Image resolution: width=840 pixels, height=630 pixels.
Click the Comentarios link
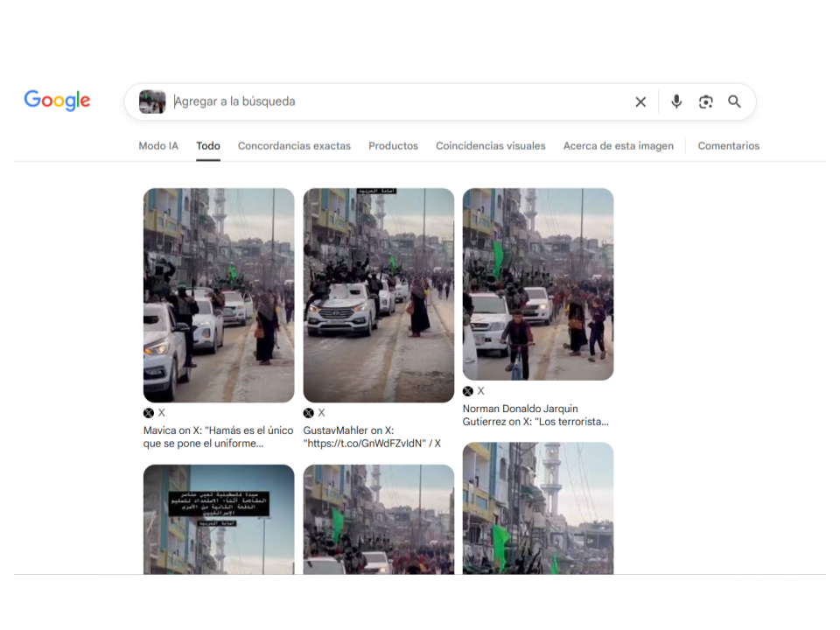(728, 146)
